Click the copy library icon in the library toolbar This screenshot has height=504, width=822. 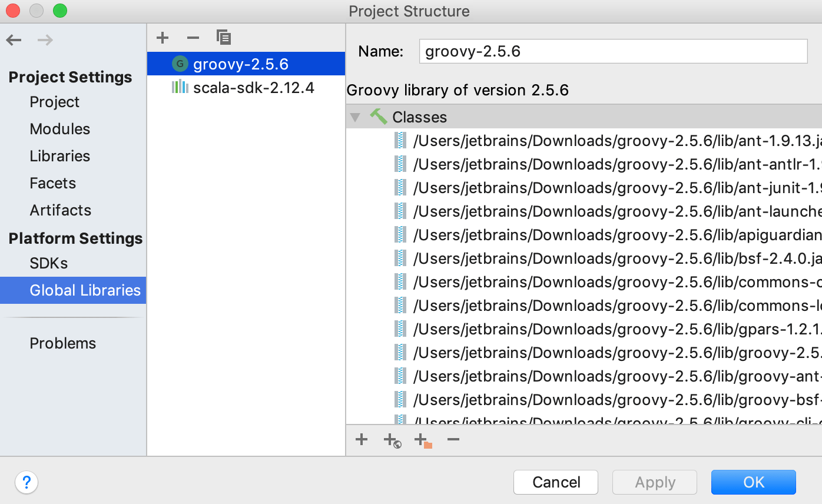coord(224,37)
